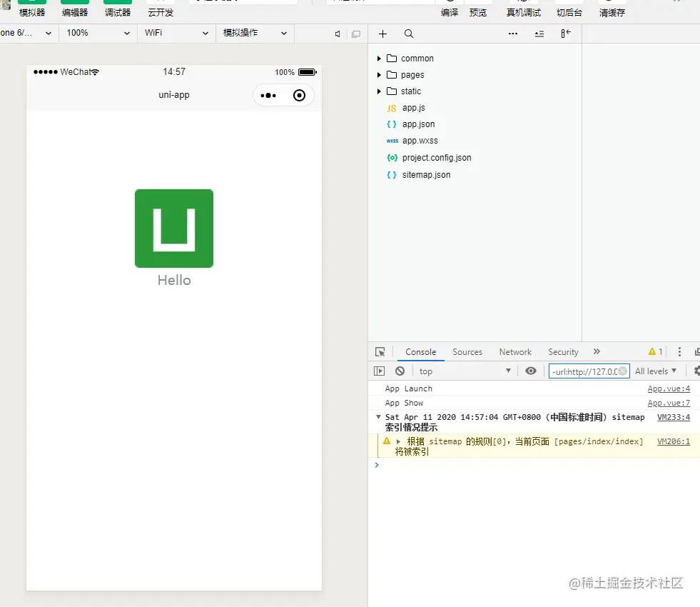Search files with magnifier icon
Viewport: 700px width, 607px height.
408,34
